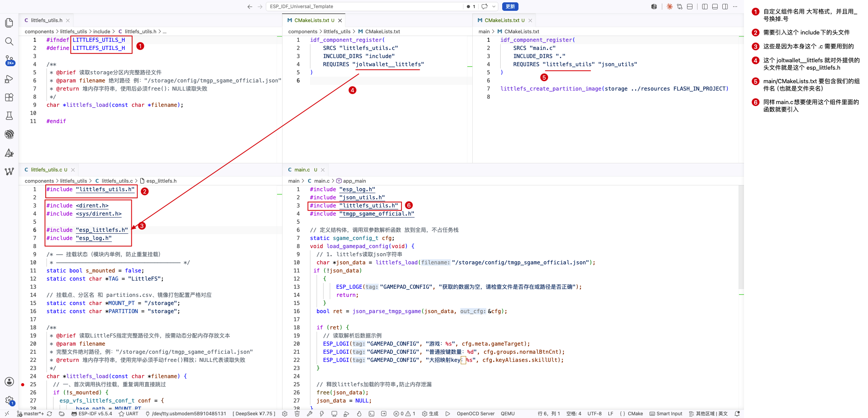Click OpenOCD Server in status bar
The height and width of the screenshot is (418, 868).
475,414
